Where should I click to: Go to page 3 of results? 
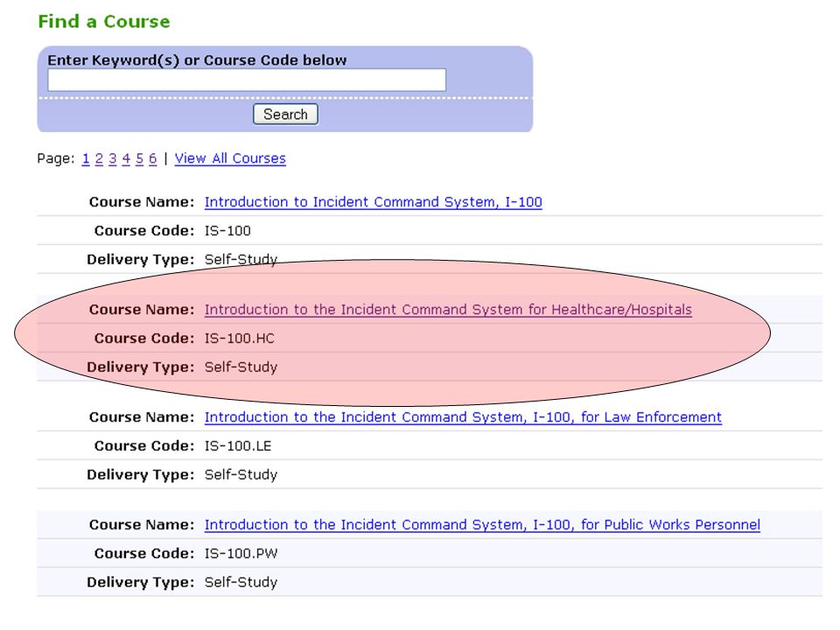point(113,158)
